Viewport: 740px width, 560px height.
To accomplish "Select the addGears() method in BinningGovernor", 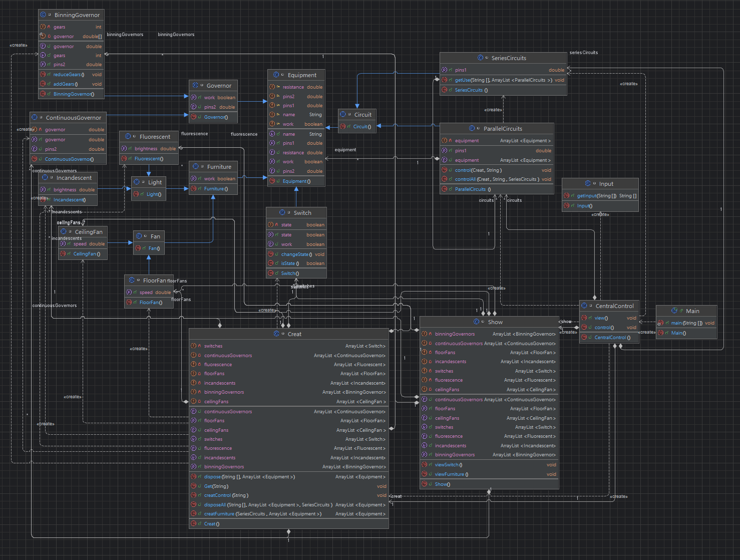I will tap(71, 84).
